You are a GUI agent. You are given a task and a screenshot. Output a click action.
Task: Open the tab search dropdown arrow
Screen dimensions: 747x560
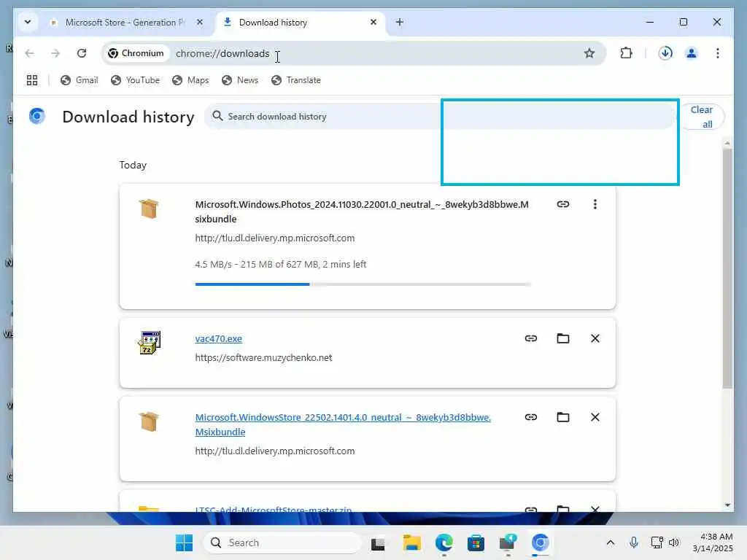[x=28, y=22]
